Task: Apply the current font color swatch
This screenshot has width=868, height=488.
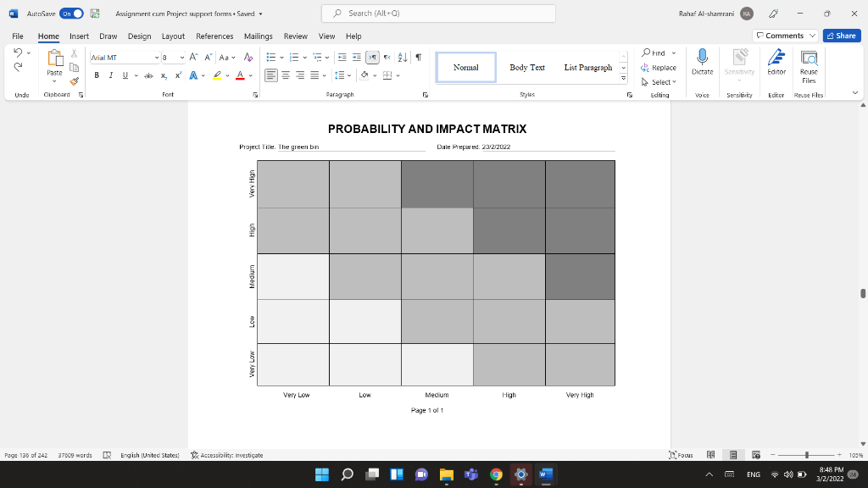Action: [x=240, y=75]
